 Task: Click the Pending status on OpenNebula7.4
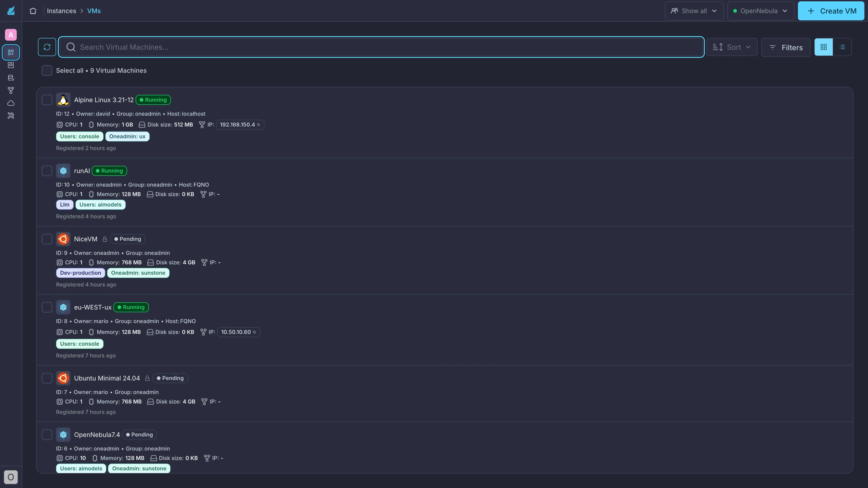(x=139, y=434)
